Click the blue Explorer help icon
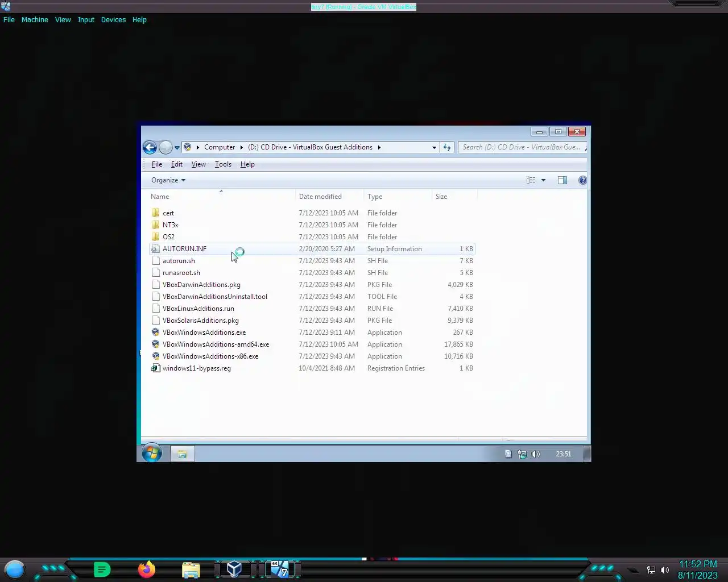Viewport: 728px width, 582px height. [x=582, y=180]
